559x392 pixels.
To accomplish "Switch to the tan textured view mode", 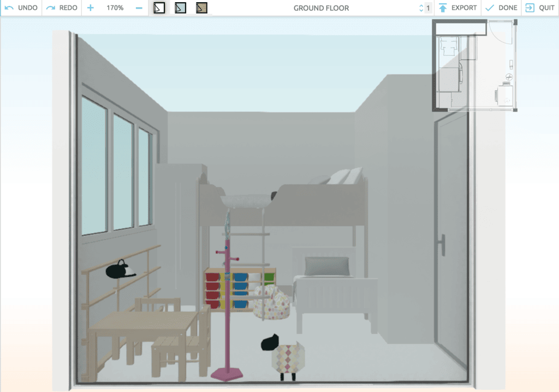I will coord(201,8).
